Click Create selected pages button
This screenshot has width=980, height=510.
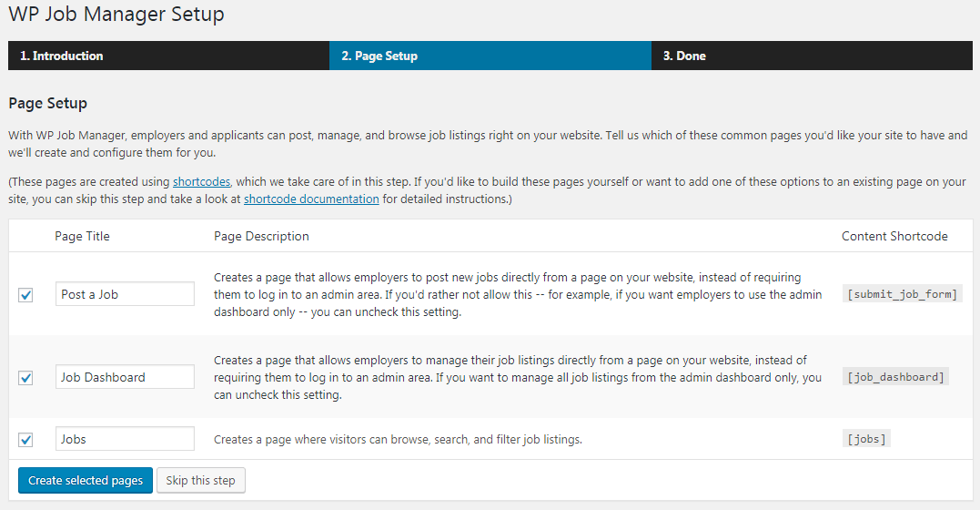click(86, 481)
